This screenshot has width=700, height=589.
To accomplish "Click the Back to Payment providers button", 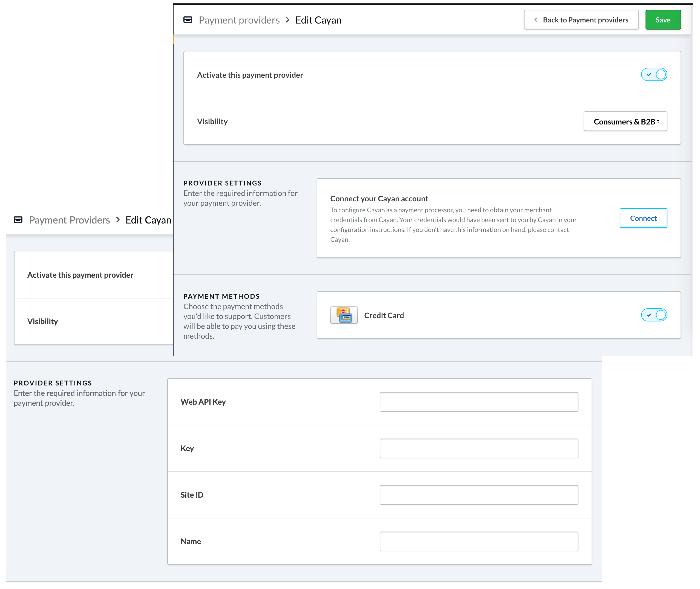I will tap(581, 20).
